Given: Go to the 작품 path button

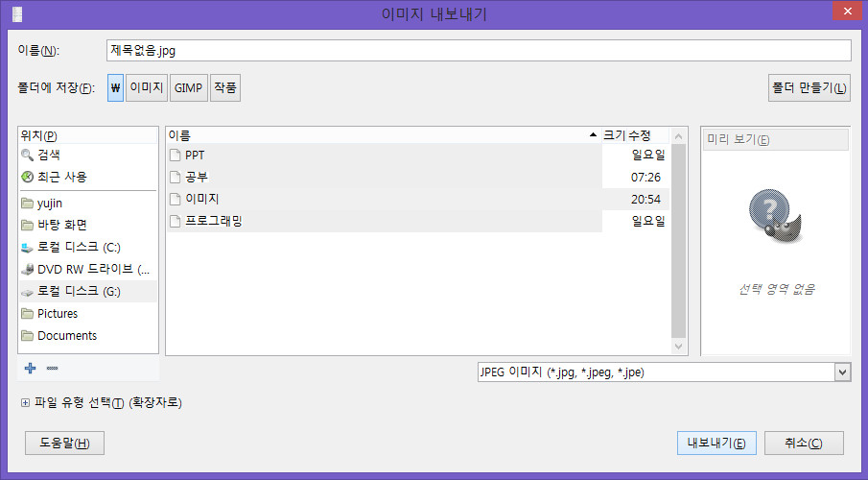Looking at the screenshot, I should [x=225, y=88].
